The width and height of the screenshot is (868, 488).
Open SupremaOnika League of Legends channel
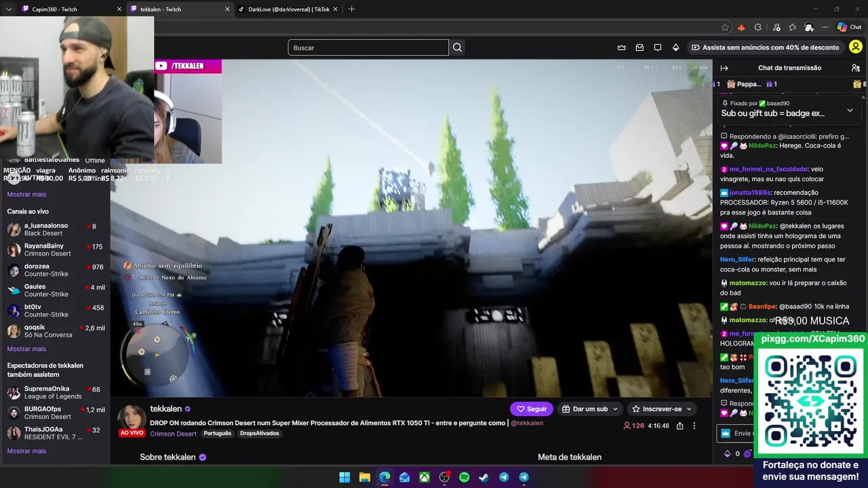coord(56,392)
